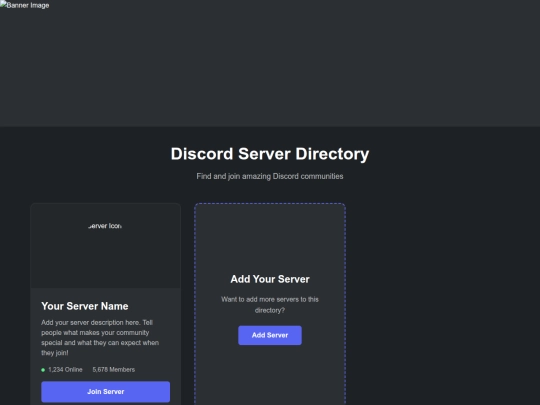Click the Add Server button
Image resolution: width=540 pixels, height=405 pixels.
click(x=270, y=335)
